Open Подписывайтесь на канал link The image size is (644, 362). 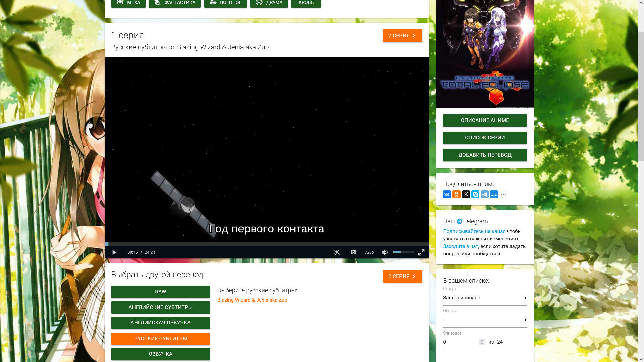(474, 231)
